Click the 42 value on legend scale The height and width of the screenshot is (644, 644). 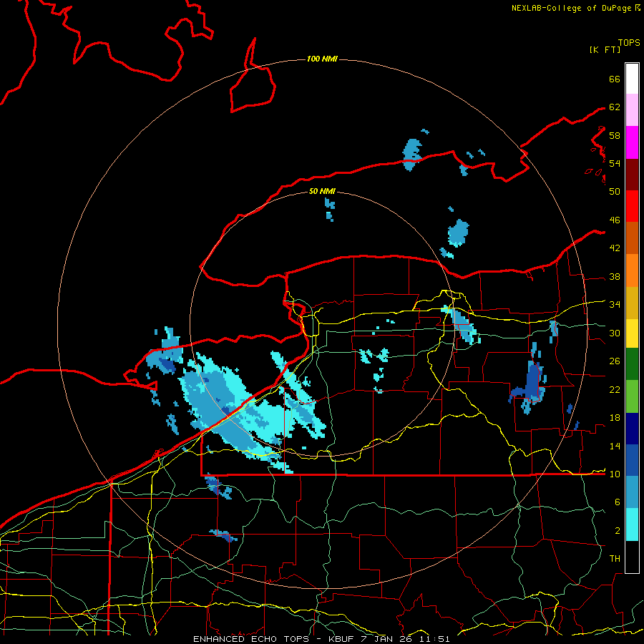[x=615, y=248]
